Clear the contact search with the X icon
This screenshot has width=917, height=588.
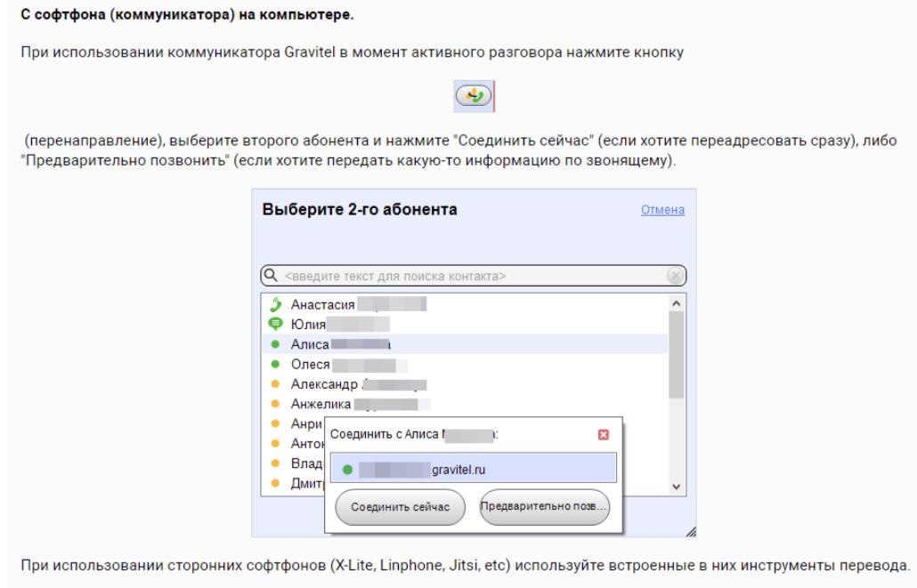coord(676,276)
